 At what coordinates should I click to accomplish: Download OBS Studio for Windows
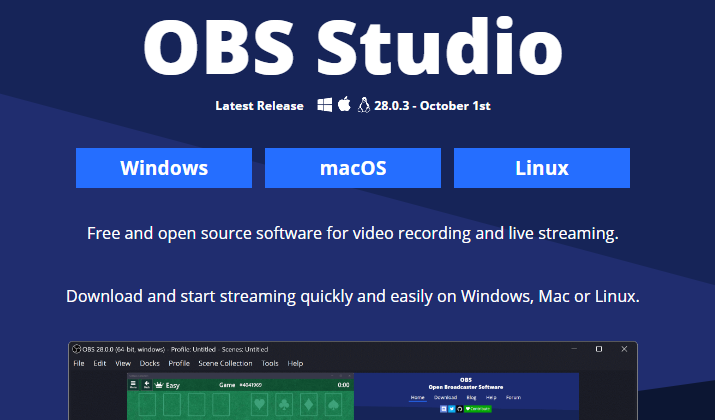[164, 168]
